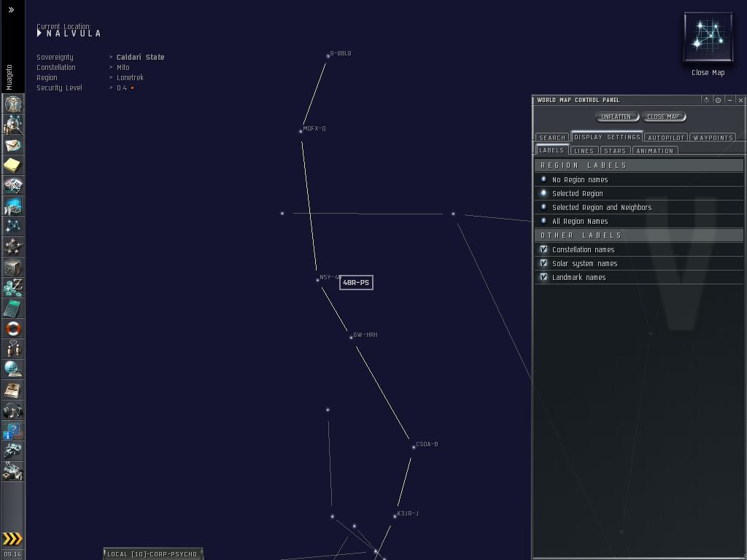The height and width of the screenshot is (560, 747).
Task: Open the Character Sheet vitruvian icon
Action: click(13, 104)
